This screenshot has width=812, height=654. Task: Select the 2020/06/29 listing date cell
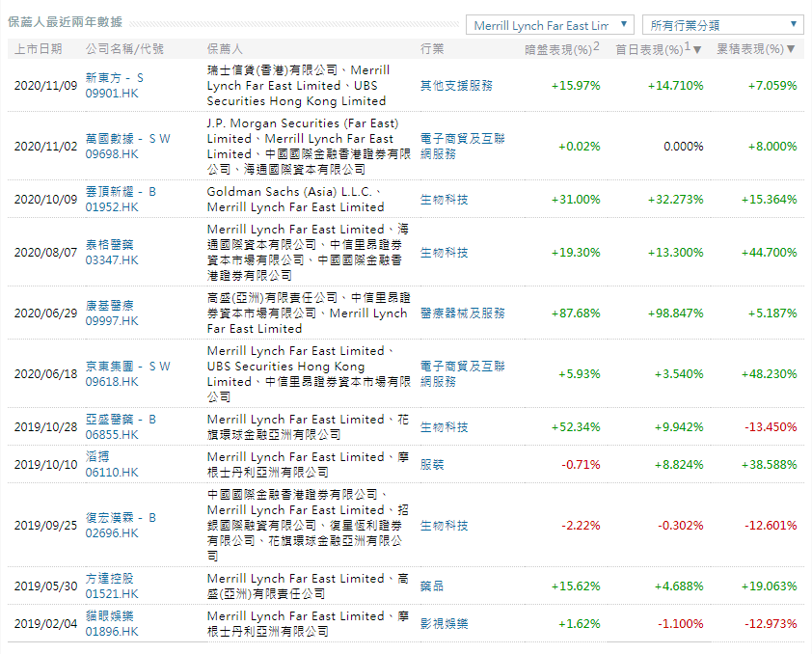[45, 313]
